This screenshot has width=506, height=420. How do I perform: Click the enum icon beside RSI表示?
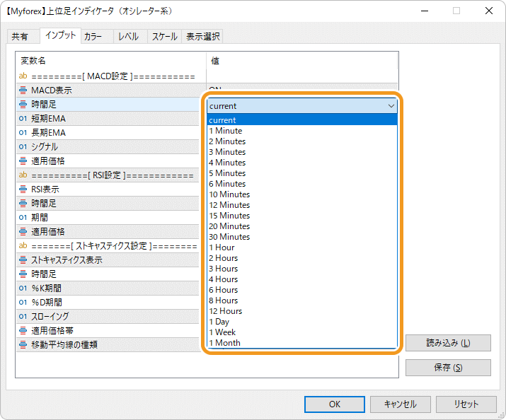[23, 189]
